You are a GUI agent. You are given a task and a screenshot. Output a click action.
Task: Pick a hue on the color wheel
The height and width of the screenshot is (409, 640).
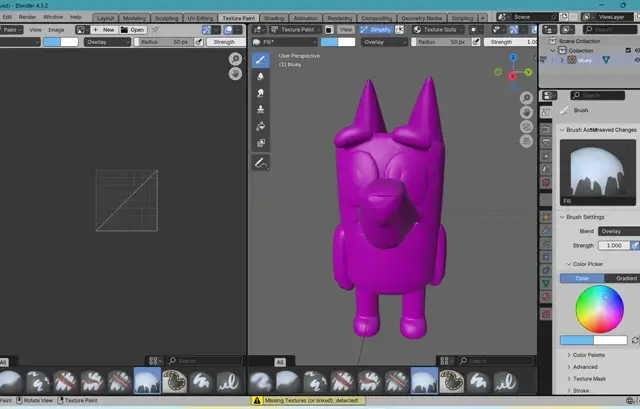600,309
